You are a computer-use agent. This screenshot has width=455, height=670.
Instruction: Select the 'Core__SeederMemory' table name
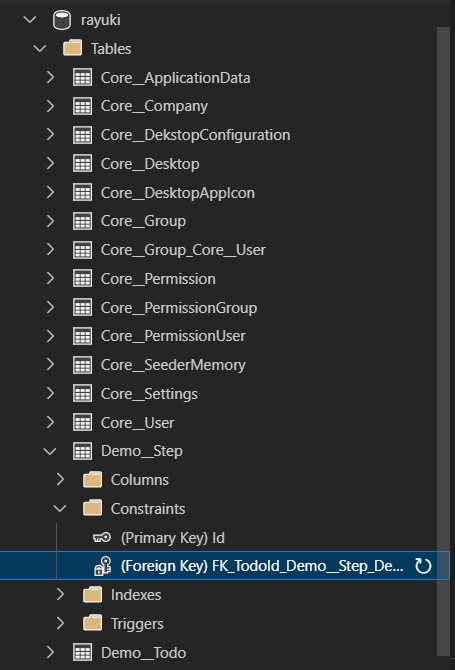click(173, 365)
